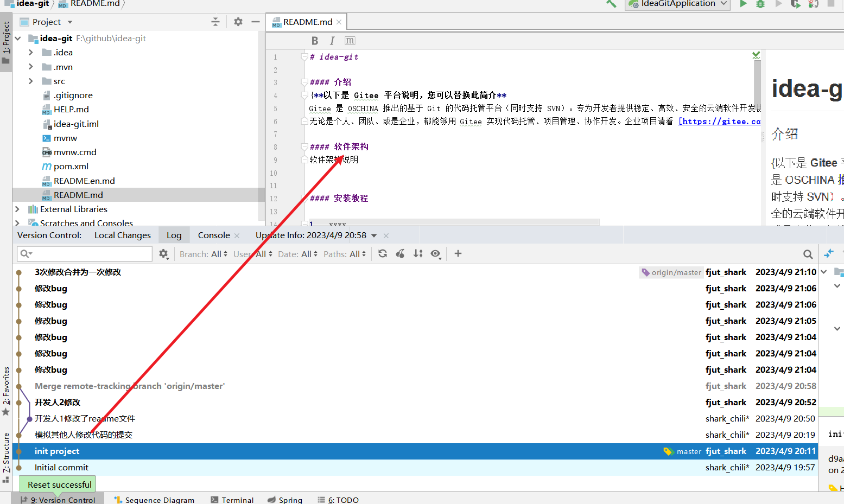Expand the .mvn folder

[x=31, y=67]
